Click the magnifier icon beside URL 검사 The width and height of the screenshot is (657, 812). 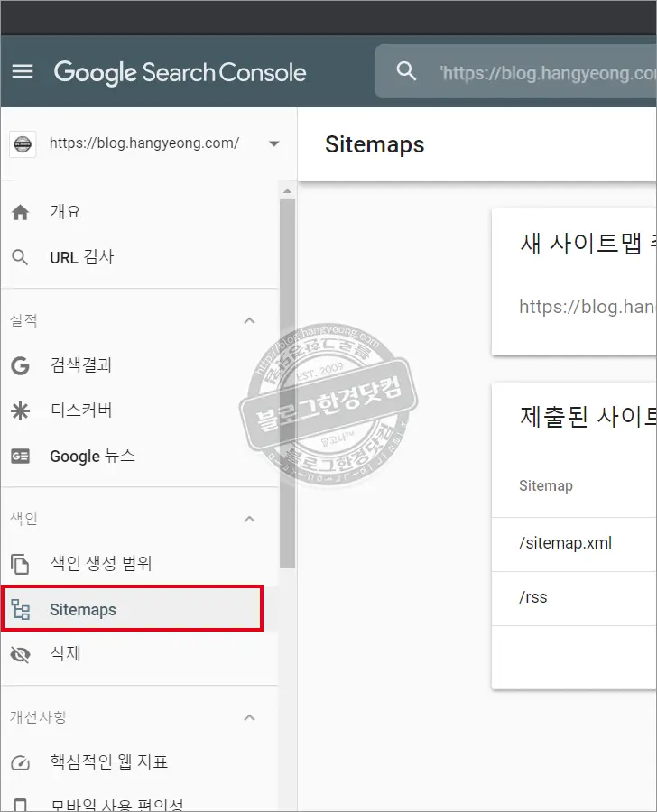pos(20,257)
